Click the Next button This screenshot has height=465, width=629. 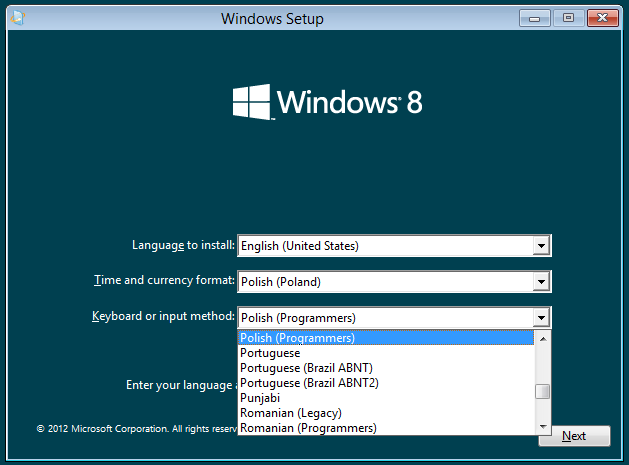click(574, 436)
